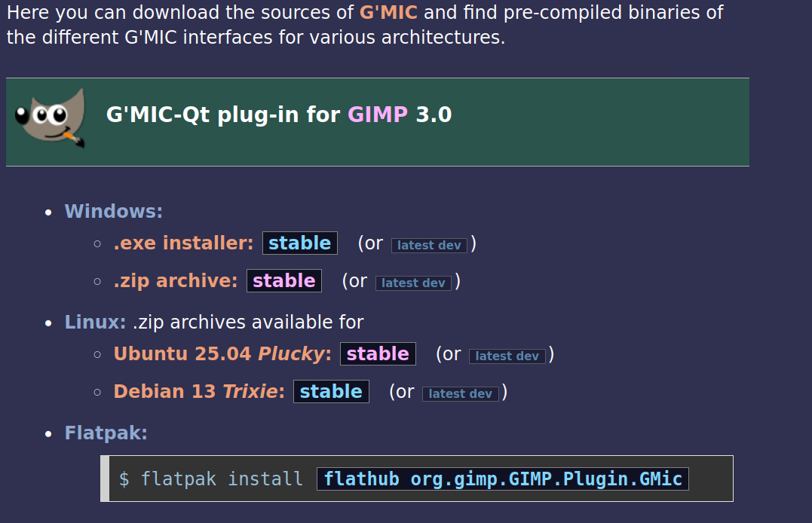
Task: Follow the pink GIMP link in header
Action: pyautogui.click(x=378, y=115)
